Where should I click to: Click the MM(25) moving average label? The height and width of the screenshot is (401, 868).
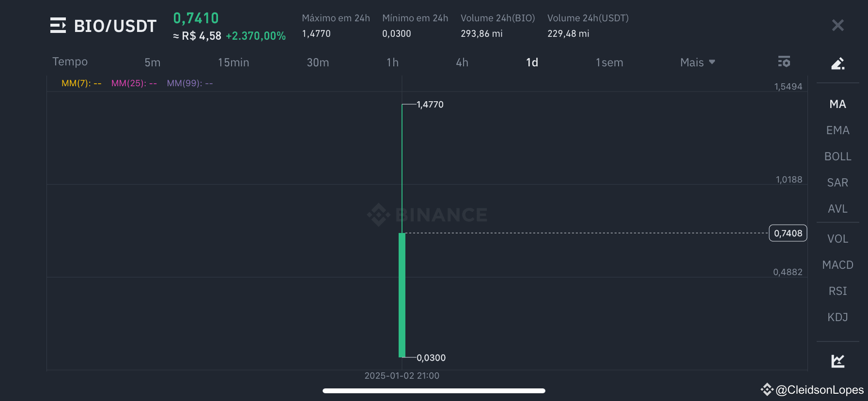coord(134,83)
